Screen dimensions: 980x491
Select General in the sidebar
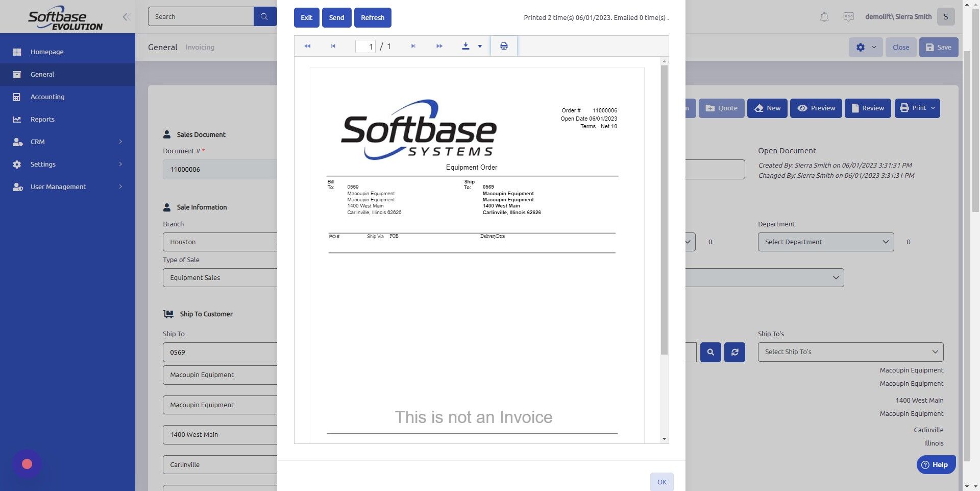[x=67, y=74]
